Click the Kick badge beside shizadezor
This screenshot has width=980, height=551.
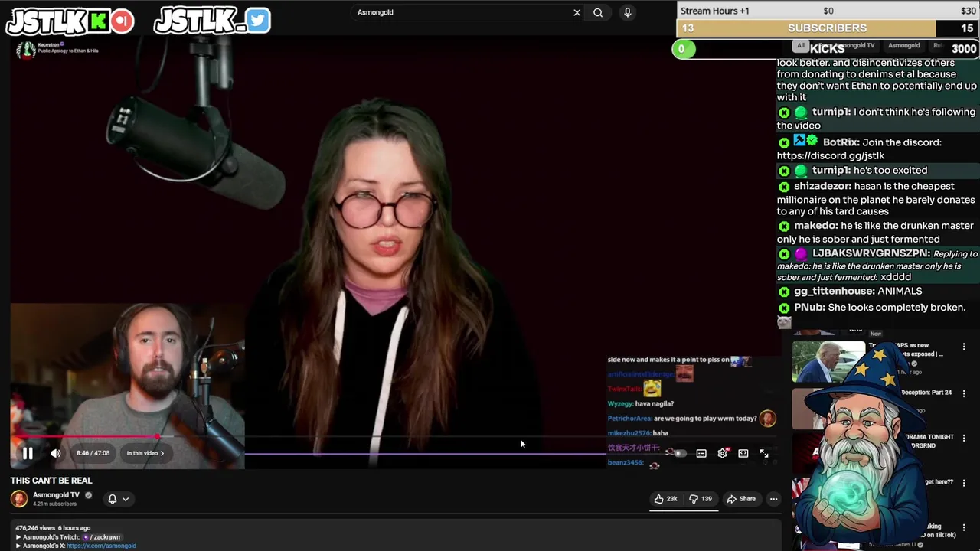click(784, 187)
